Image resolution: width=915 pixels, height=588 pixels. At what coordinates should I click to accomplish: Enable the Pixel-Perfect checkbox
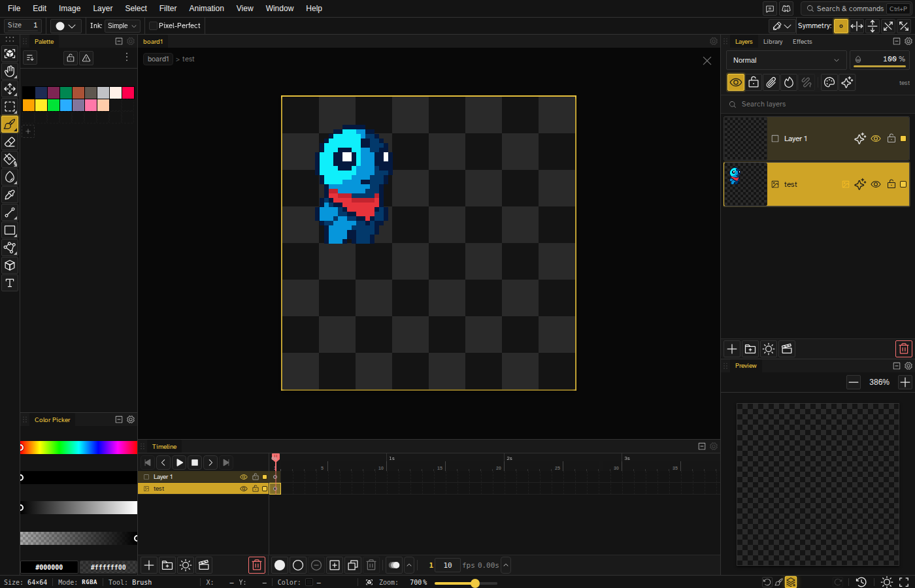153,25
